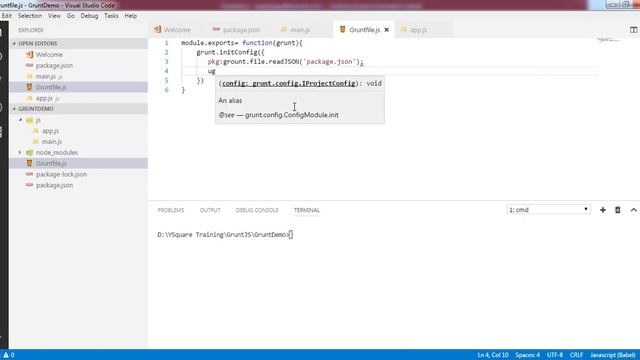Collapse the Open Editors section

tap(78, 44)
